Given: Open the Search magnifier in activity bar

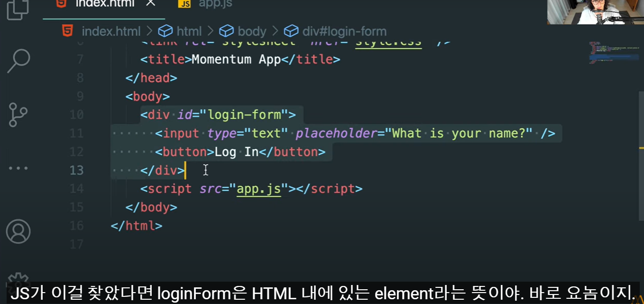Looking at the screenshot, I should [x=18, y=61].
